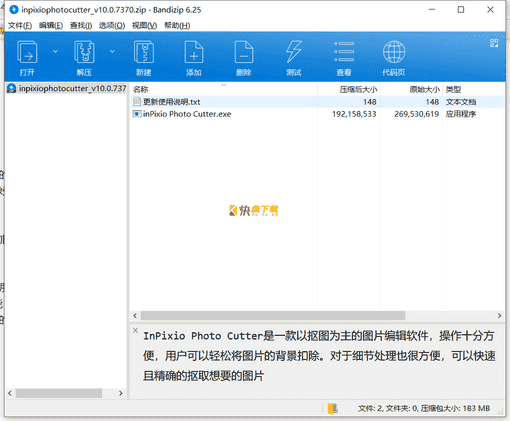Open the 编辑(E) menu

(x=51, y=26)
